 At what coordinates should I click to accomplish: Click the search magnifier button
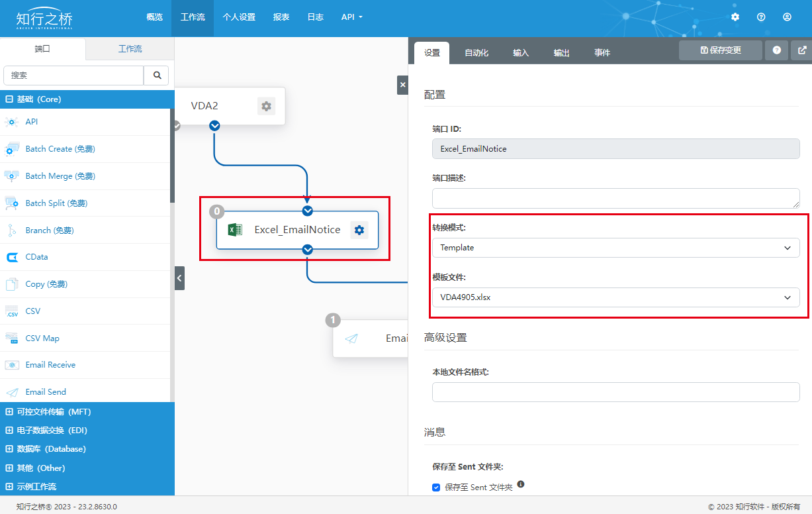[x=157, y=76]
